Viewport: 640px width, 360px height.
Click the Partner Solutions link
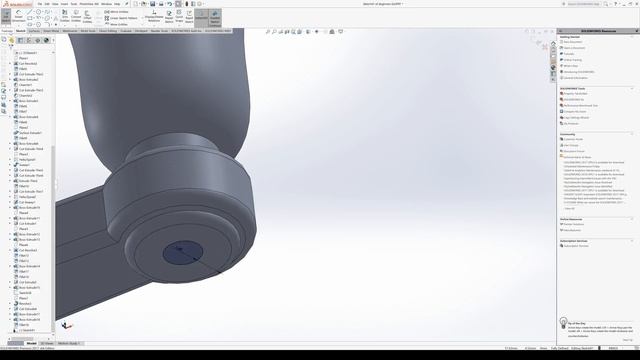click(573, 224)
